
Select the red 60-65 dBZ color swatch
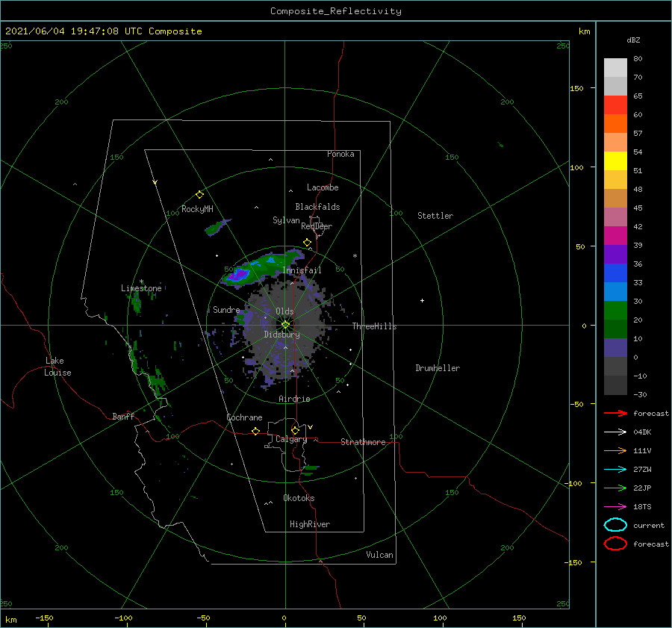(x=615, y=105)
